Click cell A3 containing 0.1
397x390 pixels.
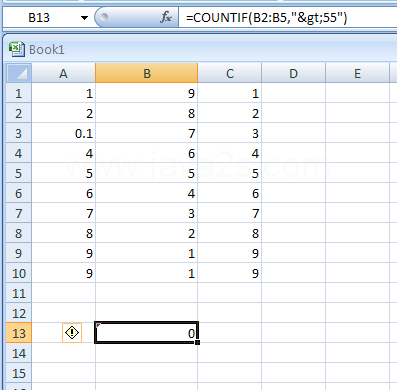[63, 133]
